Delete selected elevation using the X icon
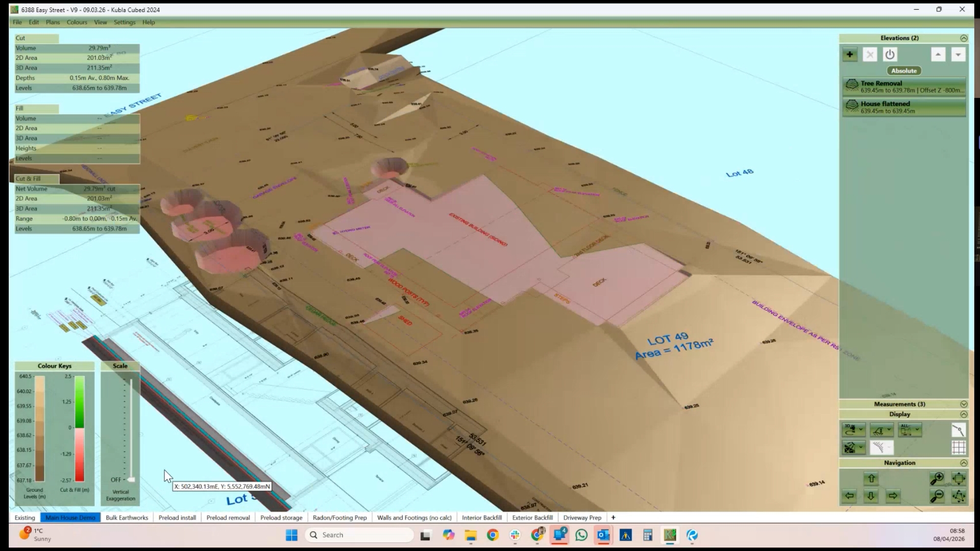This screenshot has height=551, width=980. (x=870, y=54)
